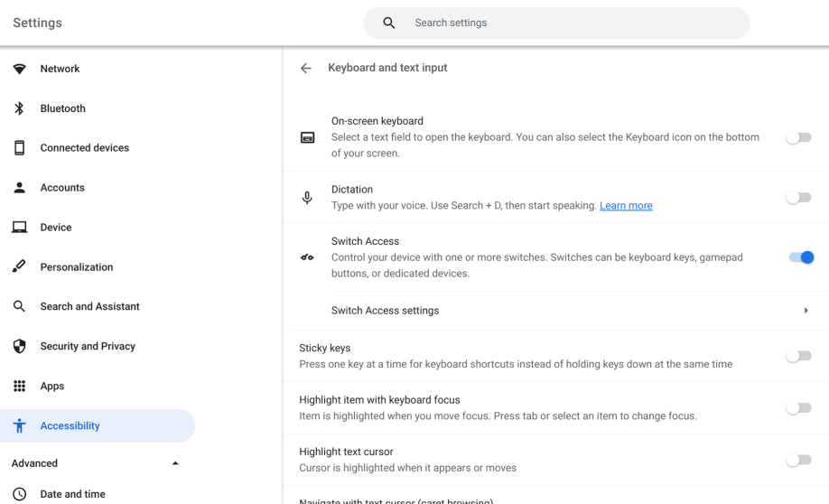Focus the Search settings input field
The height and width of the screenshot is (504, 829).
point(556,23)
